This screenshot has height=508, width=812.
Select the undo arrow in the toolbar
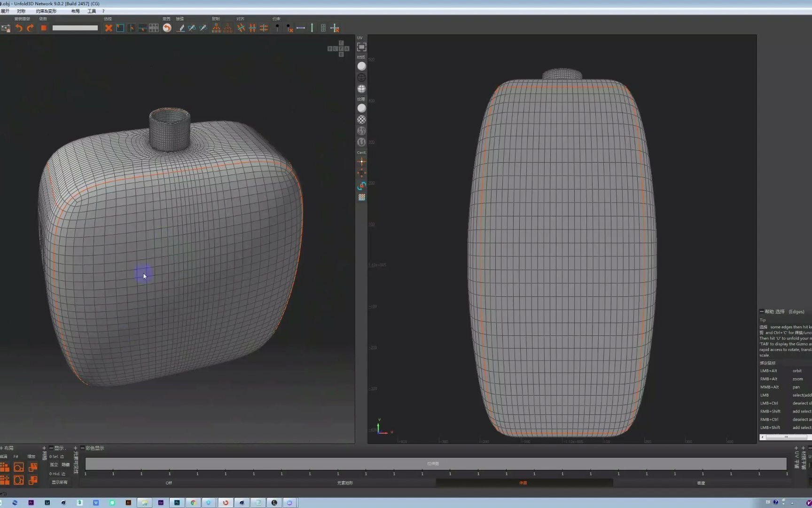pyautogui.click(x=20, y=28)
